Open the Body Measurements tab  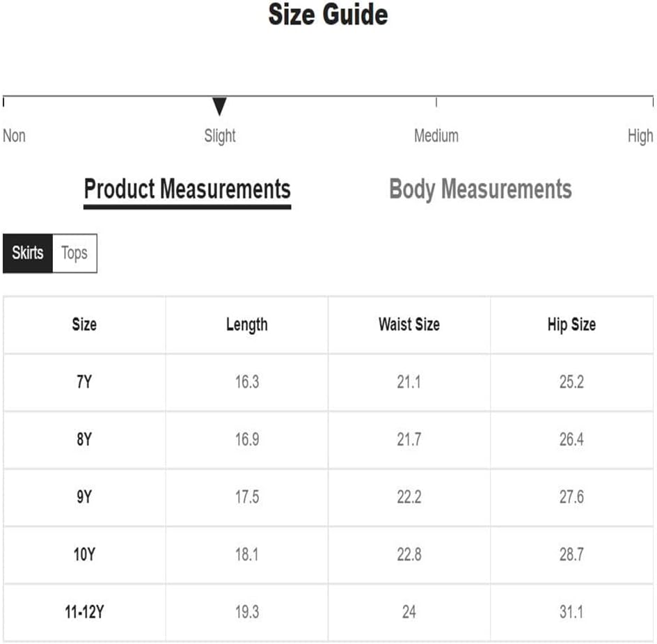(x=480, y=189)
